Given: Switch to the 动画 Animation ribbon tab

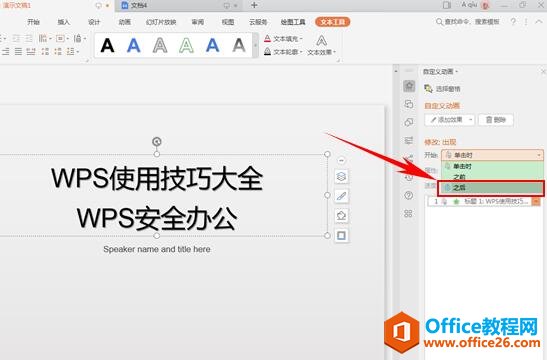Looking at the screenshot, I should [125, 22].
